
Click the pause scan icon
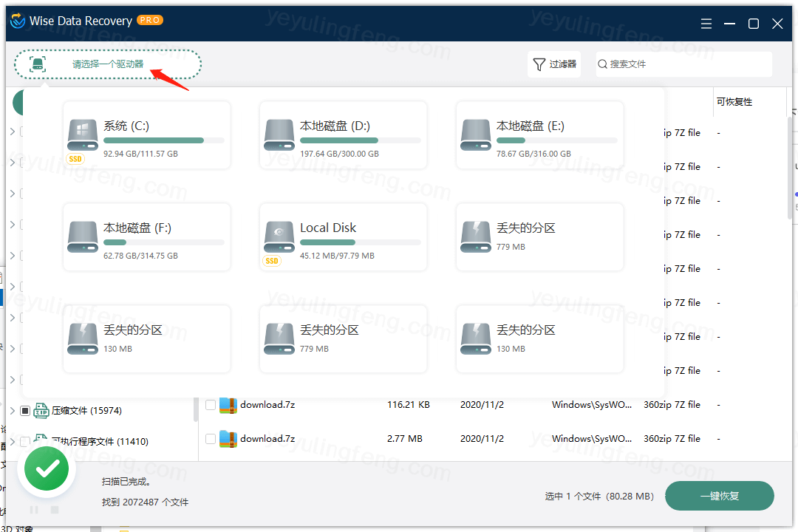(x=34, y=510)
